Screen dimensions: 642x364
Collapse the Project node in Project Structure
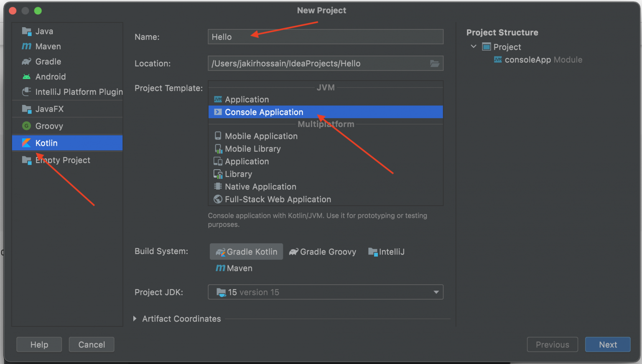tap(474, 47)
